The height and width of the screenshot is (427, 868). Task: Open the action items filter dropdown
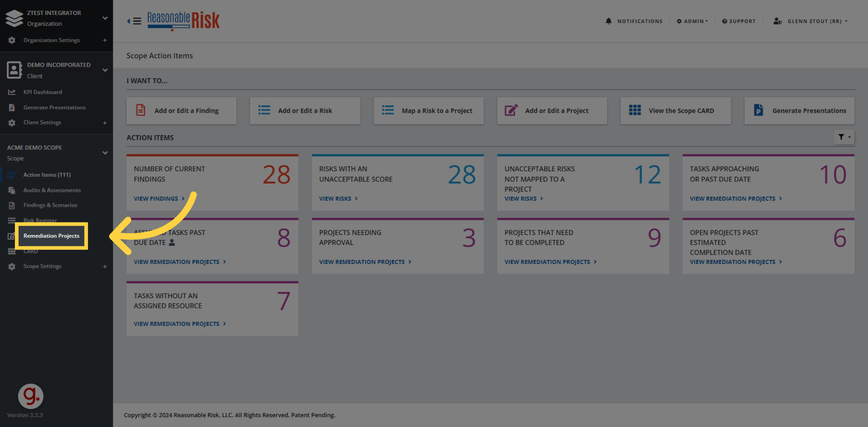tap(844, 137)
